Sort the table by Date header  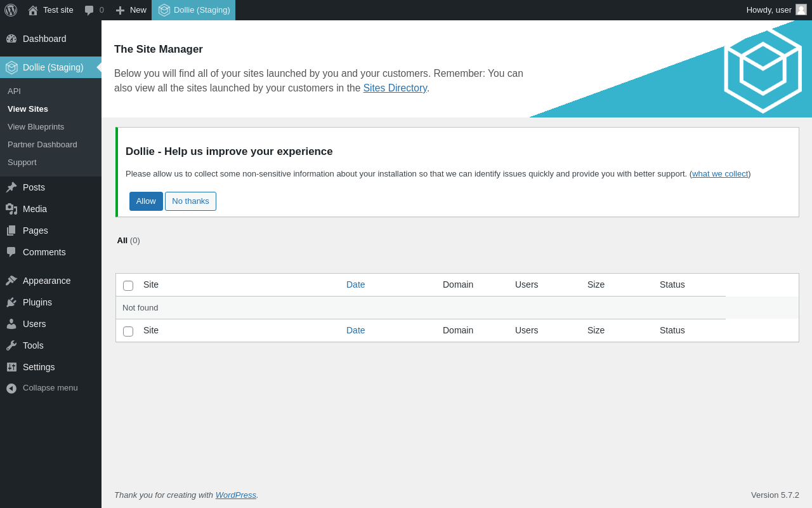tap(355, 284)
